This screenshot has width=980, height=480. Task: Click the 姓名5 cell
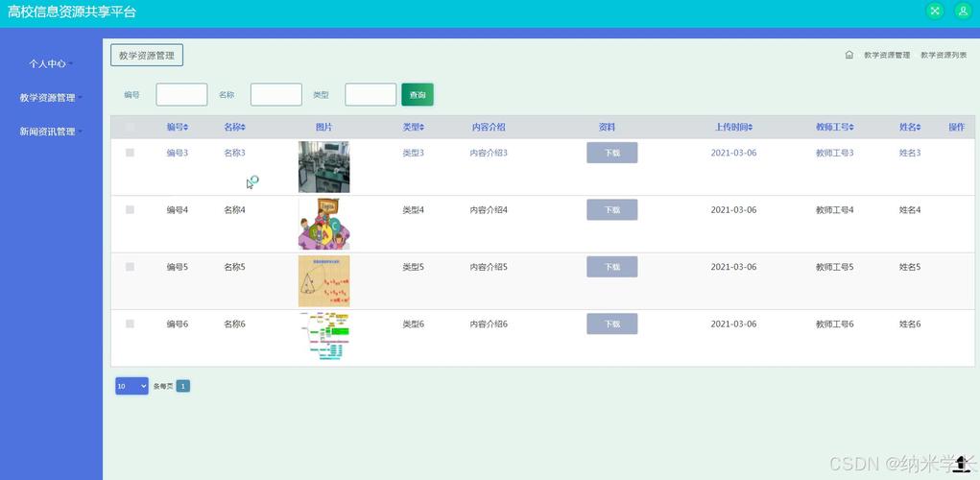pos(910,267)
